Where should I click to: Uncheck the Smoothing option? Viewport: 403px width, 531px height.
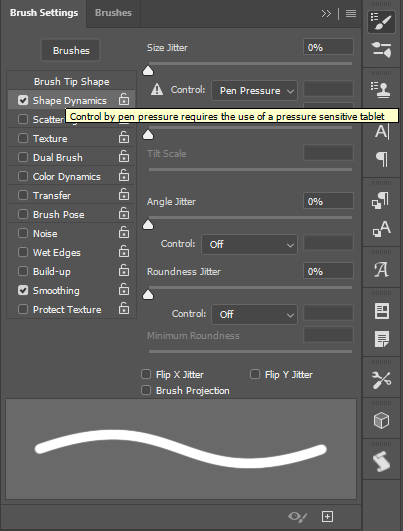23,290
